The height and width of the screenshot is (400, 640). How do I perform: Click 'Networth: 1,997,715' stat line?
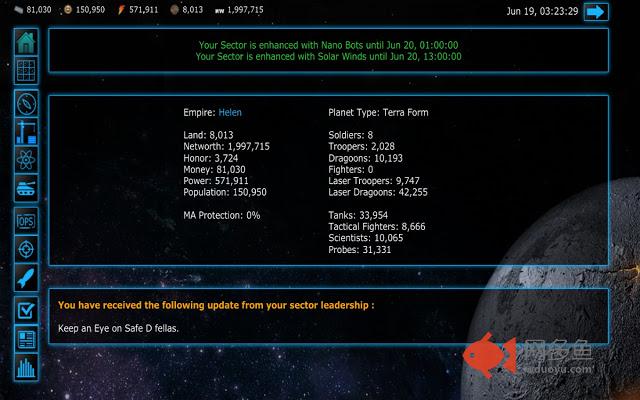tap(227, 147)
